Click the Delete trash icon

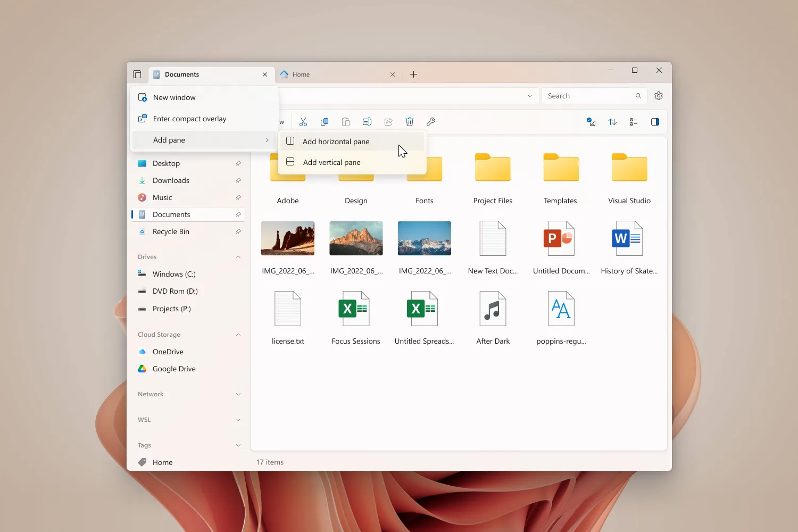tap(409, 122)
